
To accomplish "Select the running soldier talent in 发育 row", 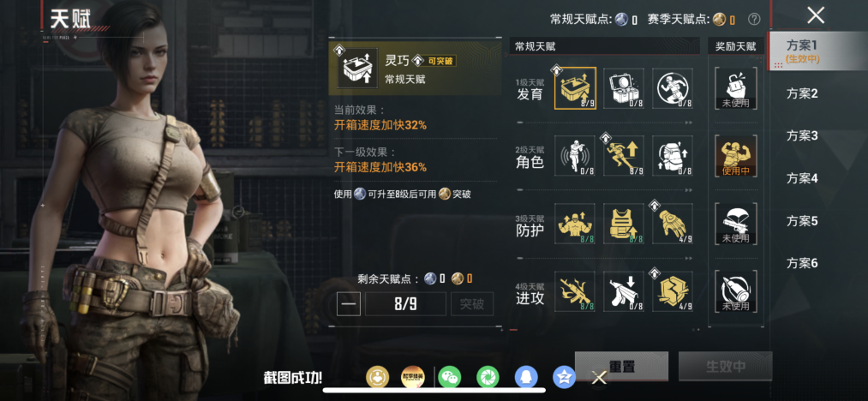I will coord(673,88).
